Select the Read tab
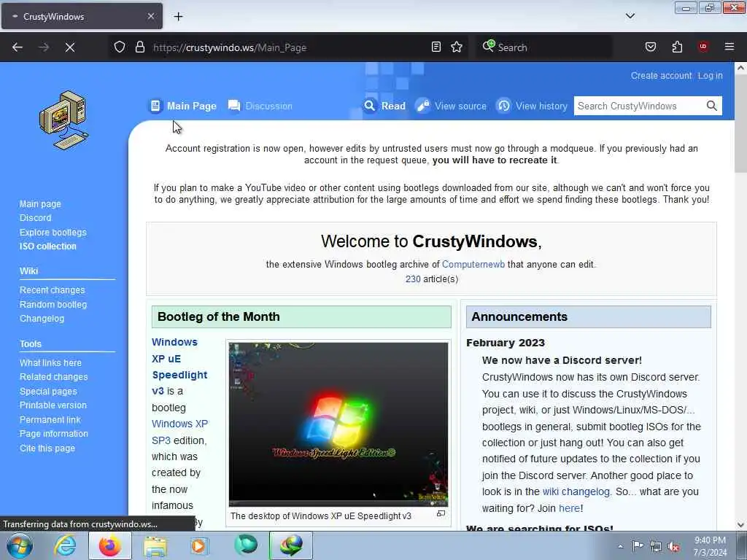The image size is (747, 560). click(385, 106)
